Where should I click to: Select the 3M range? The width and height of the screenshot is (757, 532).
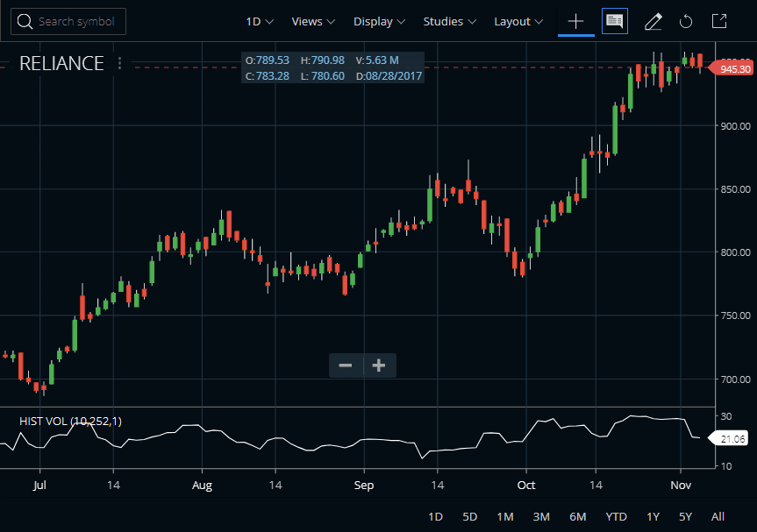click(x=541, y=516)
